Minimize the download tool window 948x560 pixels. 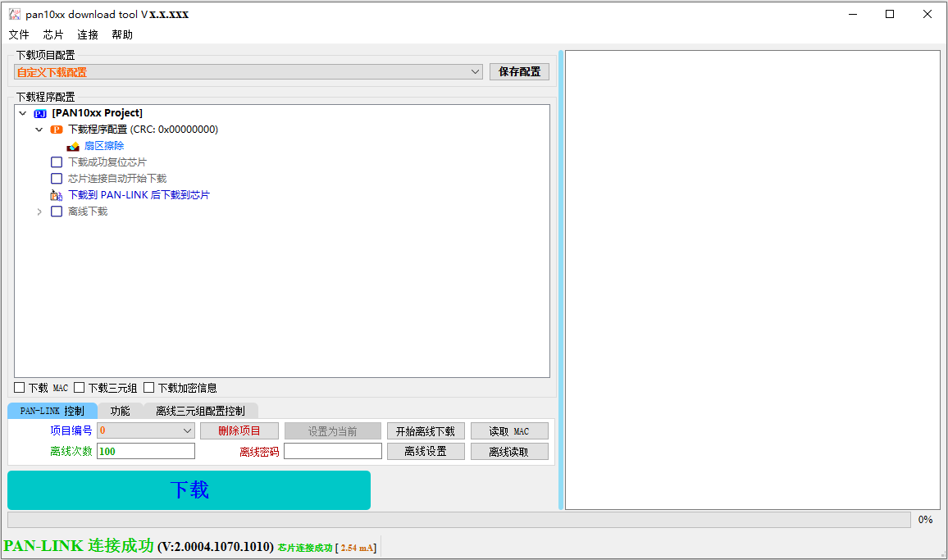click(x=853, y=14)
